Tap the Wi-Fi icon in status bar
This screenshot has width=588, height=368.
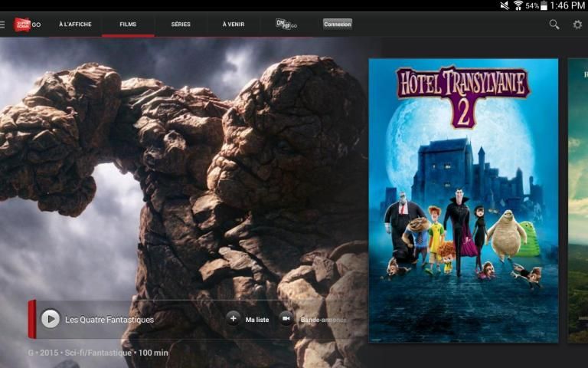click(x=518, y=5)
